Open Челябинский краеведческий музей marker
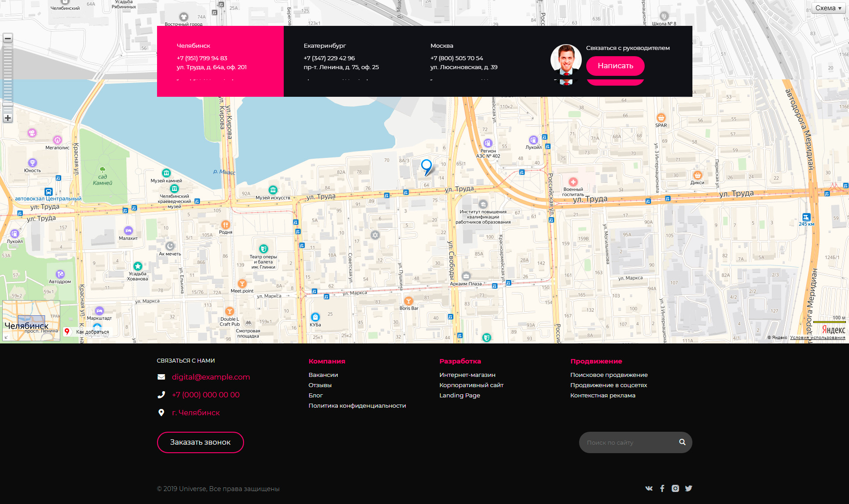The height and width of the screenshot is (504, 849). [x=174, y=189]
